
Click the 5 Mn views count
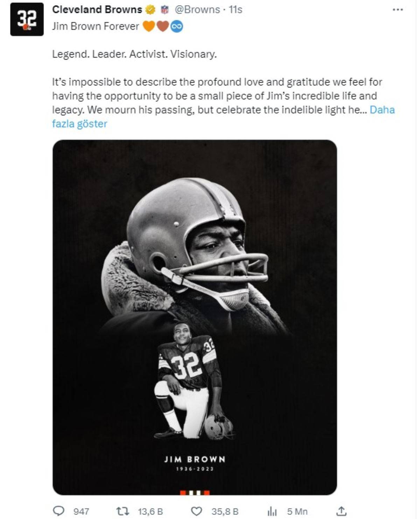(297, 511)
